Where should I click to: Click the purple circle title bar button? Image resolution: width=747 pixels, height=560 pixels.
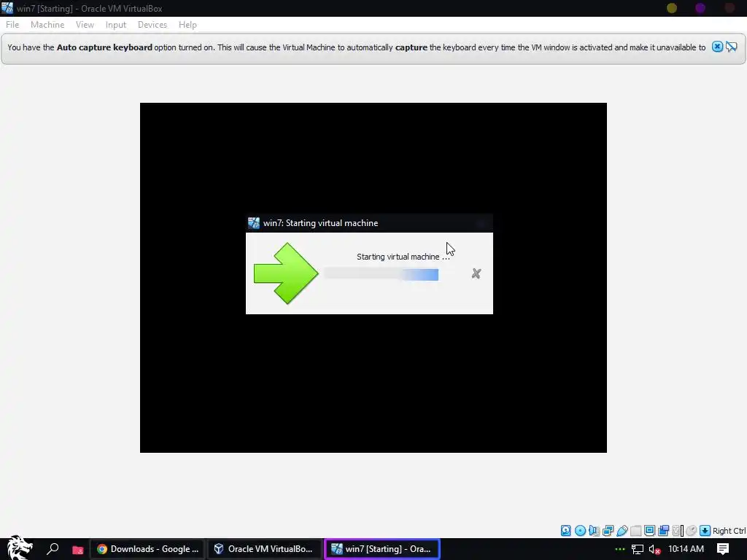pyautogui.click(x=700, y=8)
